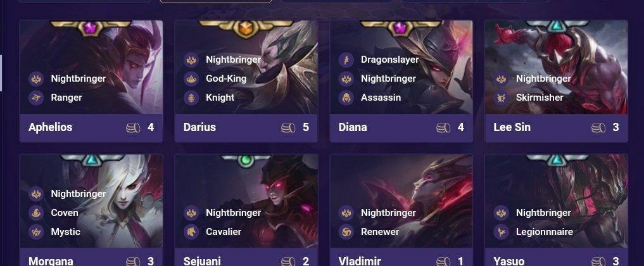The width and height of the screenshot is (644, 266).
Task: Click the Mystic trait icon on Morgana
Action: pyautogui.click(x=36, y=232)
